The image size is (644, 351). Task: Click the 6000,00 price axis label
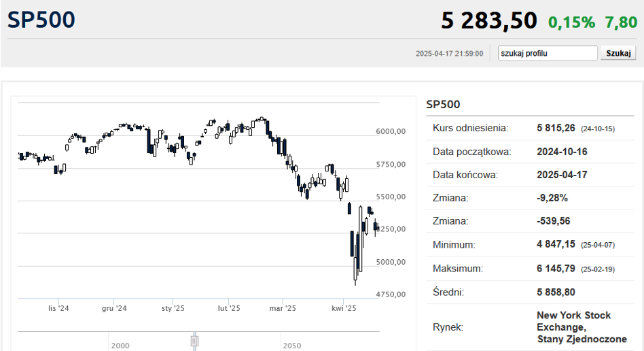tap(391, 131)
